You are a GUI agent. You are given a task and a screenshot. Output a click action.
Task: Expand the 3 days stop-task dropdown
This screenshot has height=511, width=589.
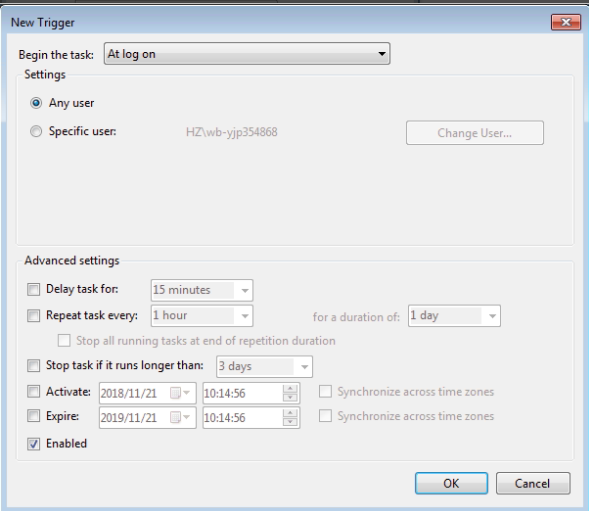(264, 366)
